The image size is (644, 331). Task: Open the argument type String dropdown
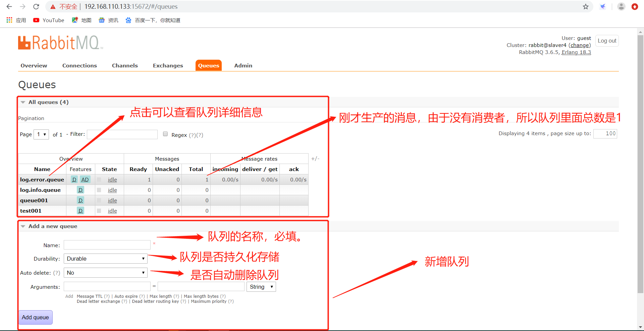click(261, 287)
